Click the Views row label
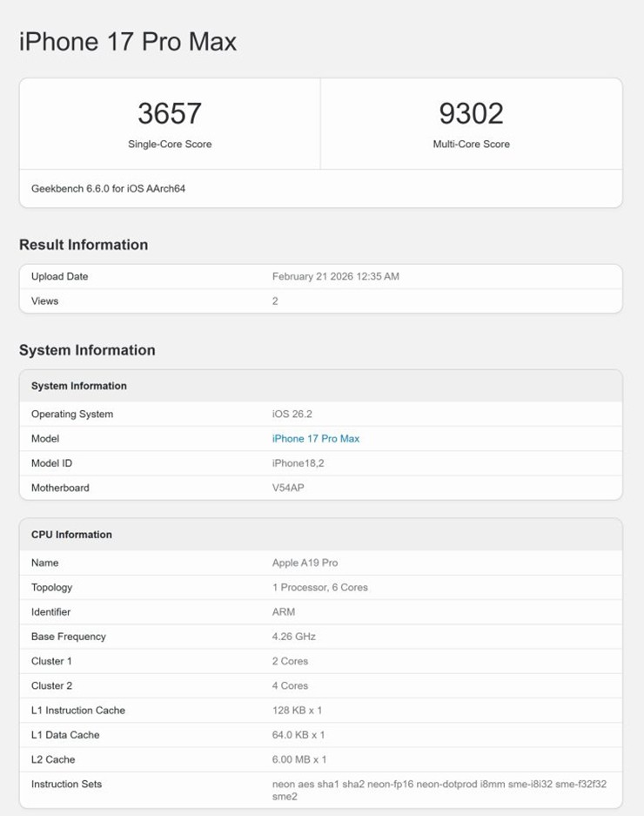Viewport: 644px width, 816px height. pyautogui.click(x=44, y=300)
